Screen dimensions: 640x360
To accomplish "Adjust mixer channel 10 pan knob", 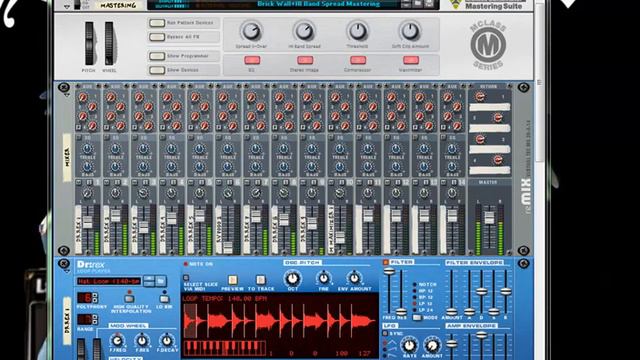I will point(340,193).
